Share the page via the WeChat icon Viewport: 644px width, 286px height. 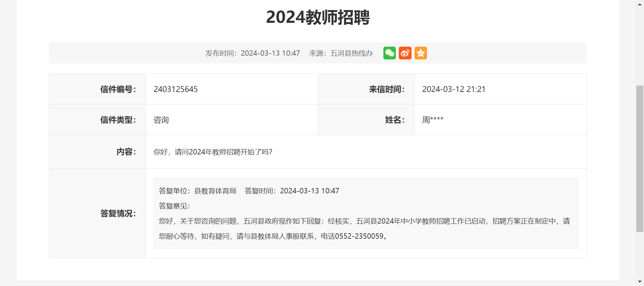(x=389, y=53)
